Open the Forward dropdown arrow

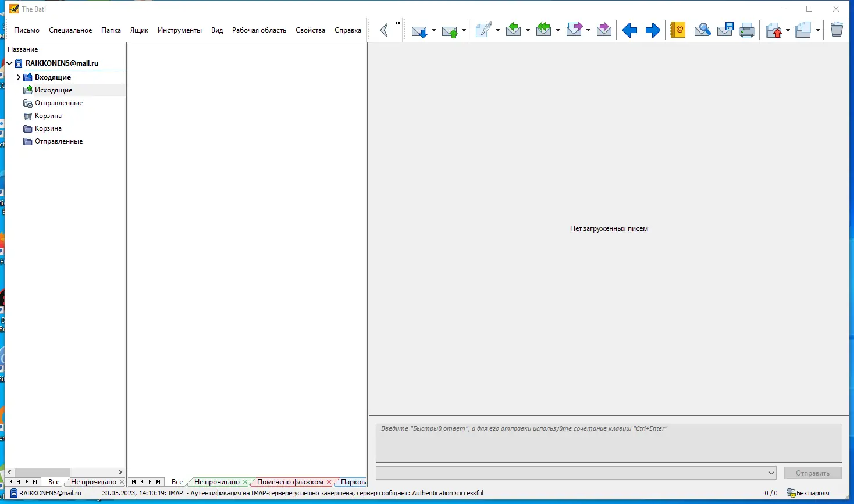pyautogui.click(x=588, y=30)
